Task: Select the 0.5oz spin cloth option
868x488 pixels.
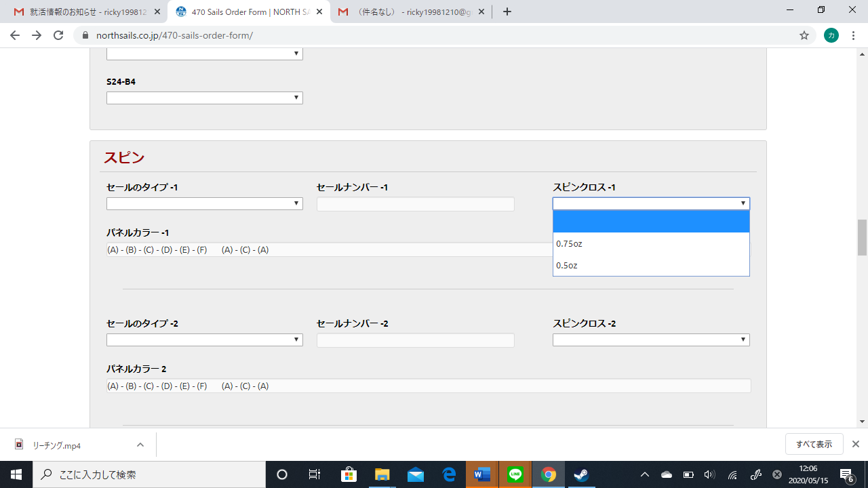Action: pos(651,265)
